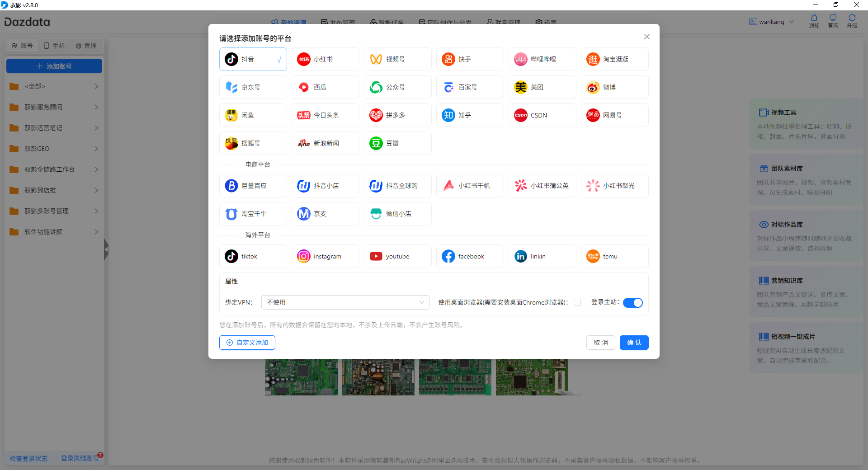
Task: Expand the 驭影服务顾问 folder
Action: pyautogui.click(x=54, y=107)
